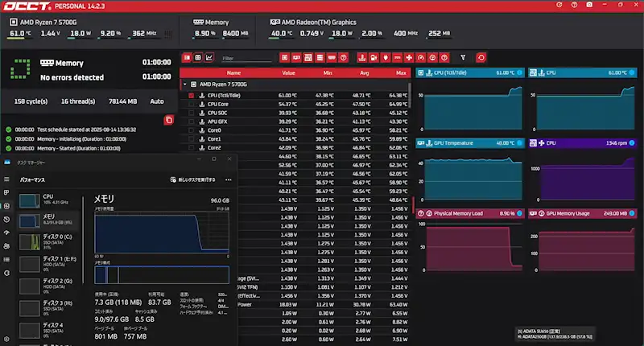Filter sensors by temperature thermometer icon
Image resolution: width=644 pixels, height=346 pixels.
point(361,58)
